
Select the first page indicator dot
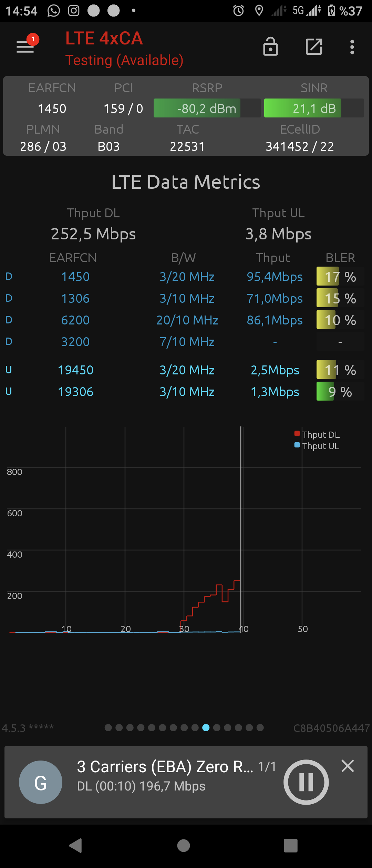[108, 727]
